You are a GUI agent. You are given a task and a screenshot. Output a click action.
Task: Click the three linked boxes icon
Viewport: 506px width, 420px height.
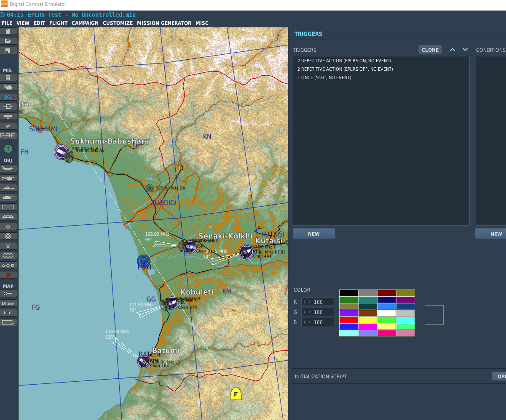(8, 136)
